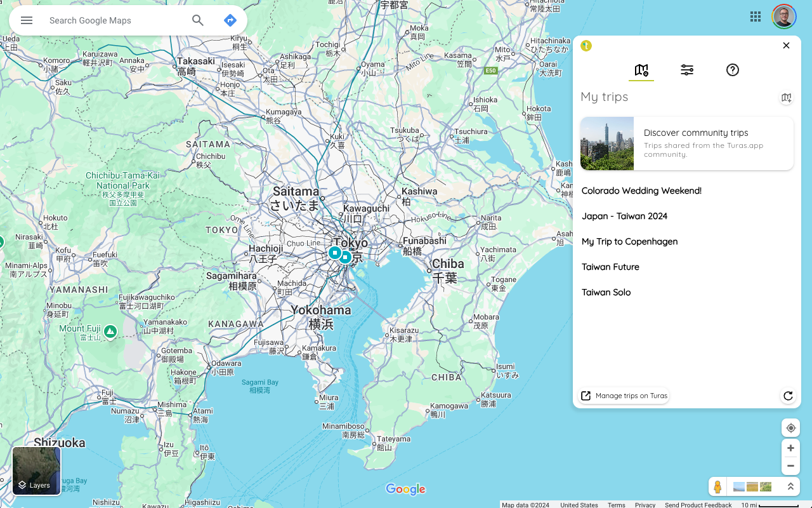Screen dimensions: 812x508
Task: Open the Layers satellite switcher
Action: point(37,471)
